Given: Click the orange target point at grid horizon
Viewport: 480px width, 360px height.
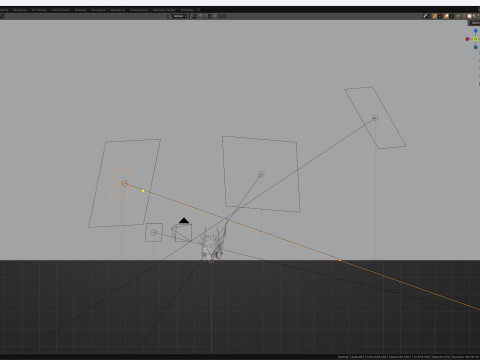Looking at the screenshot, I should click(340, 260).
